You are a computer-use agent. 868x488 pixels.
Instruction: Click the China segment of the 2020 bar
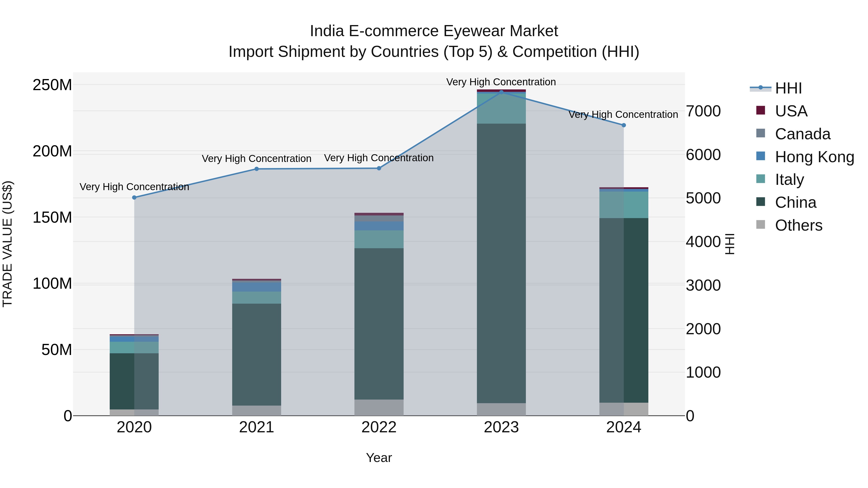pyautogui.click(x=134, y=381)
